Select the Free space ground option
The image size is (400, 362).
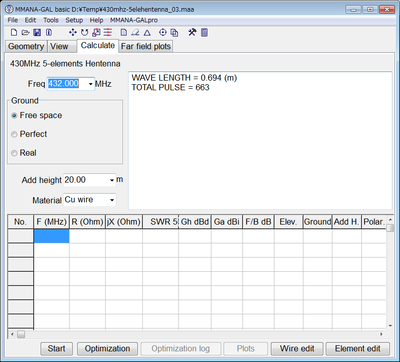[37, 115]
